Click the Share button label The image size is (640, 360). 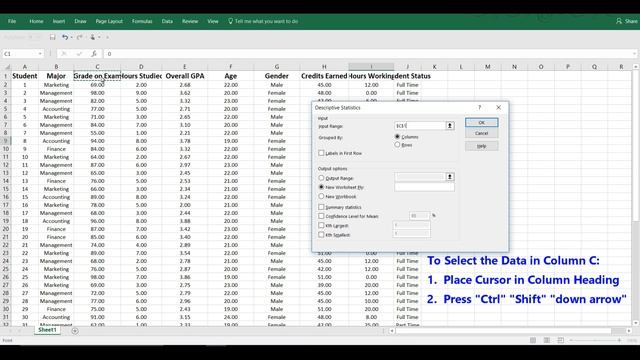(x=631, y=21)
